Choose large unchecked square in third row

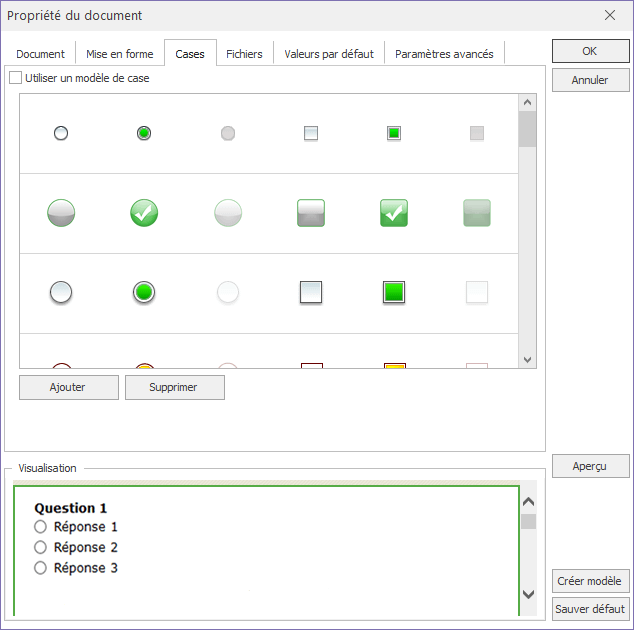point(311,292)
